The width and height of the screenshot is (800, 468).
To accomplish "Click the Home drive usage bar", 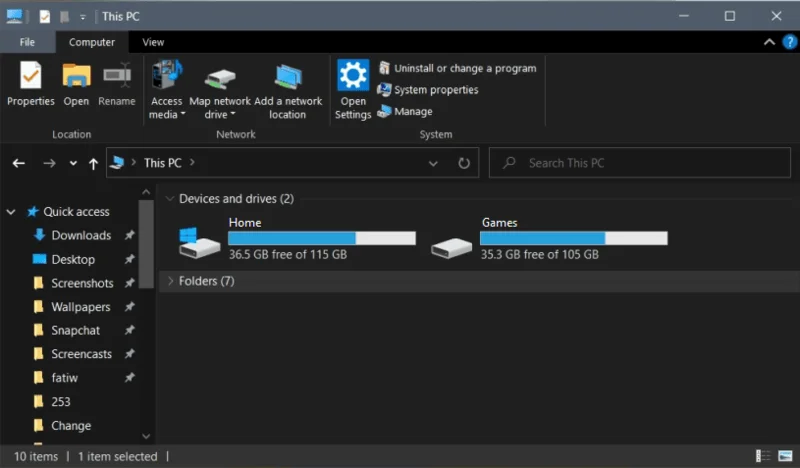I will tap(322, 238).
